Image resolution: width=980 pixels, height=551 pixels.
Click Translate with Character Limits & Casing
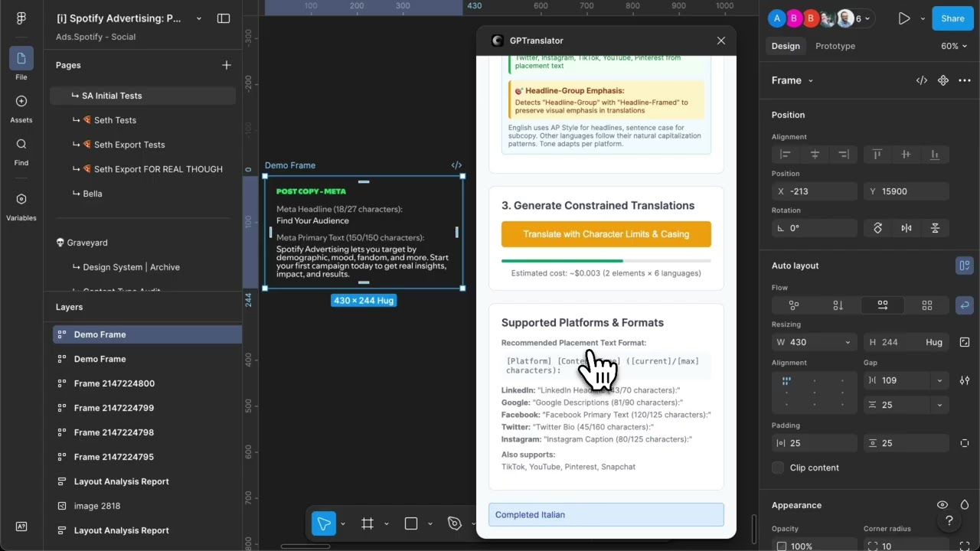click(606, 234)
